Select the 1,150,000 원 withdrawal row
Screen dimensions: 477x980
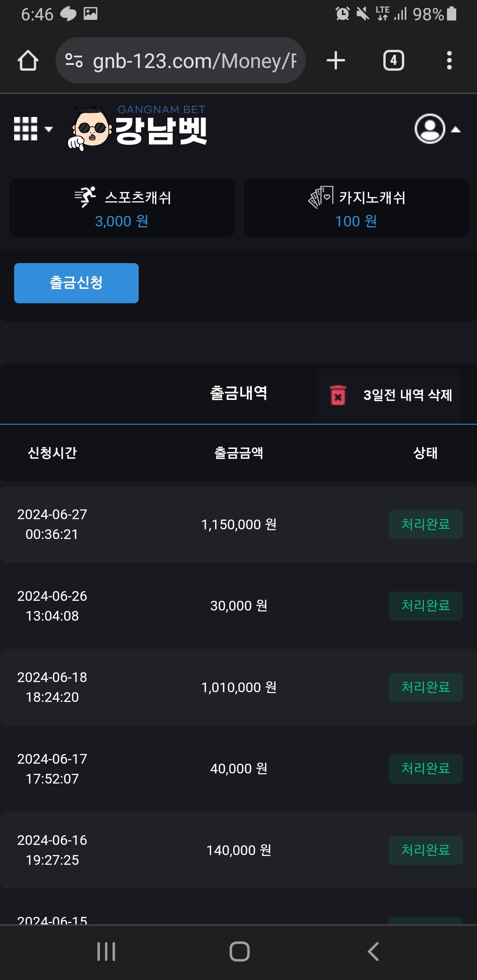coord(238,524)
